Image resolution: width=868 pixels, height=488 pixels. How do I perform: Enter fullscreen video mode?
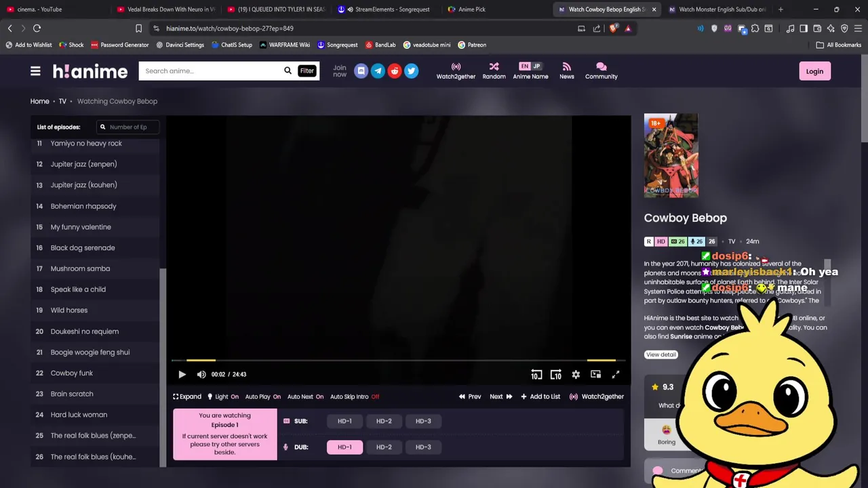pos(616,374)
